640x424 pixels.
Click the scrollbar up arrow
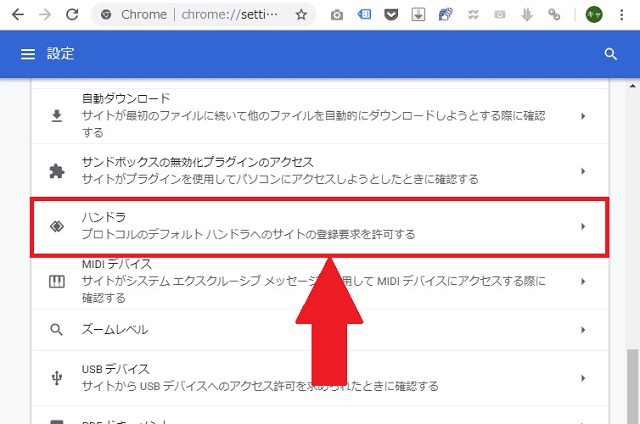pos(633,86)
